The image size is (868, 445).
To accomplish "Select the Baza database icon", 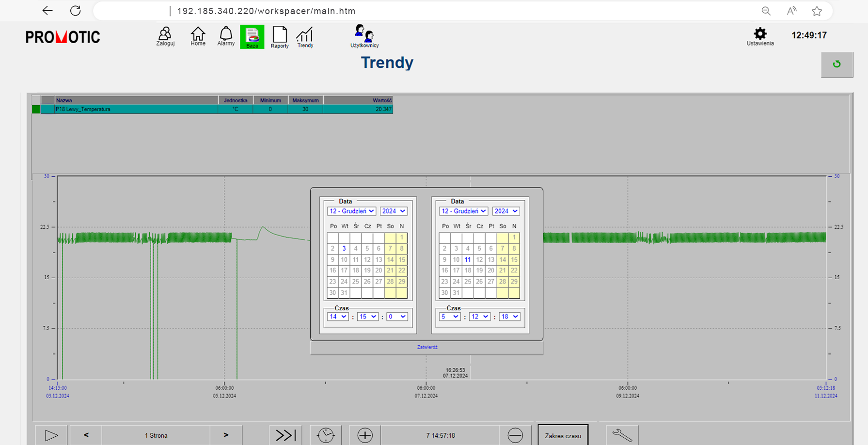I will point(252,36).
